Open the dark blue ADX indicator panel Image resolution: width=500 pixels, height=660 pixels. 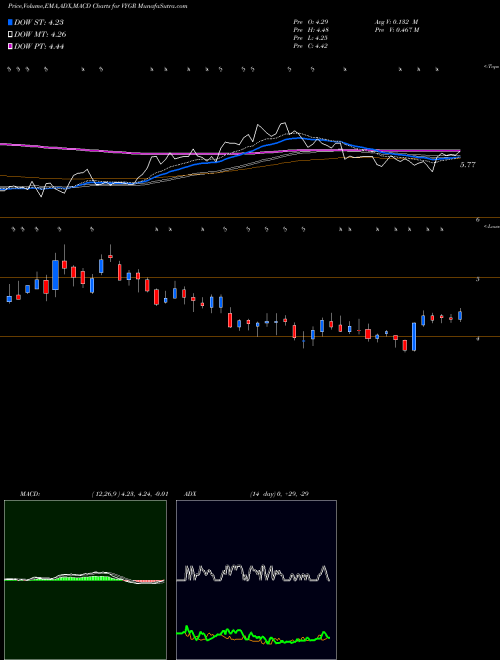coord(256,580)
